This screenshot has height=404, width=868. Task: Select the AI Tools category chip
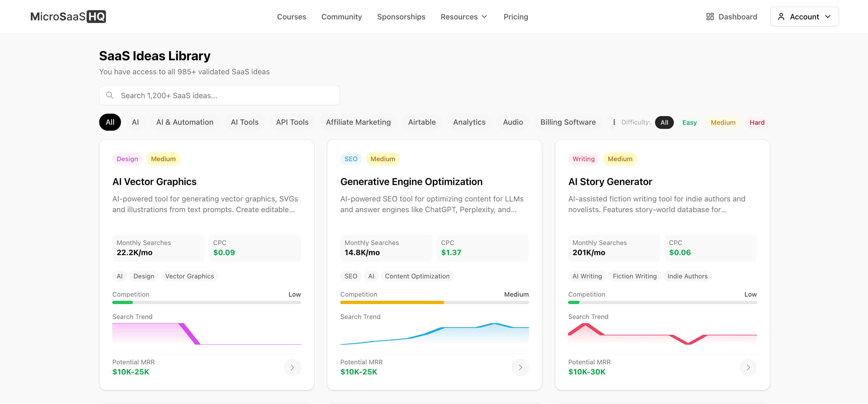pos(244,122)
